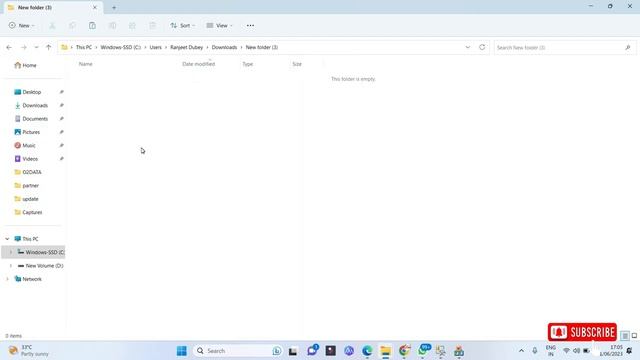This screenshot has height=360, width=640.
Task: Switch to large thumbnails view icon
Action: point(634,336)
